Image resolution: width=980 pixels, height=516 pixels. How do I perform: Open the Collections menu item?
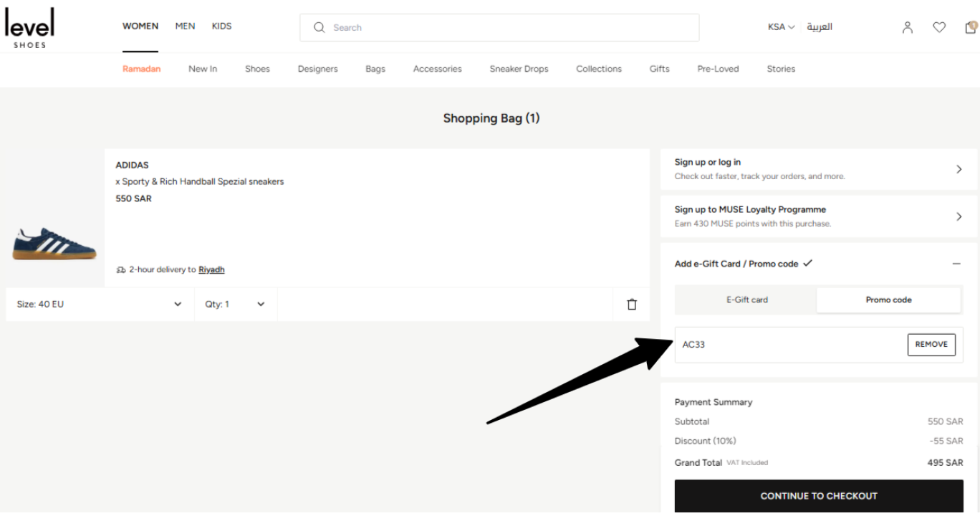599,69
